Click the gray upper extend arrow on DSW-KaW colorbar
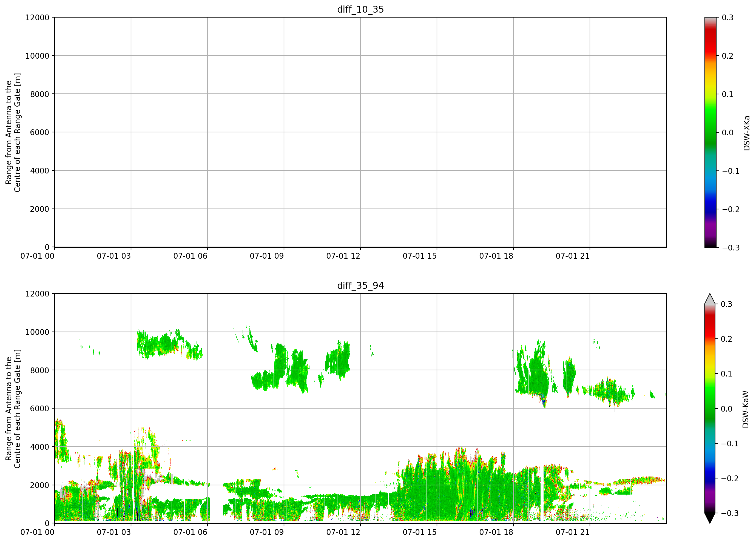 [x=710, y=299]
